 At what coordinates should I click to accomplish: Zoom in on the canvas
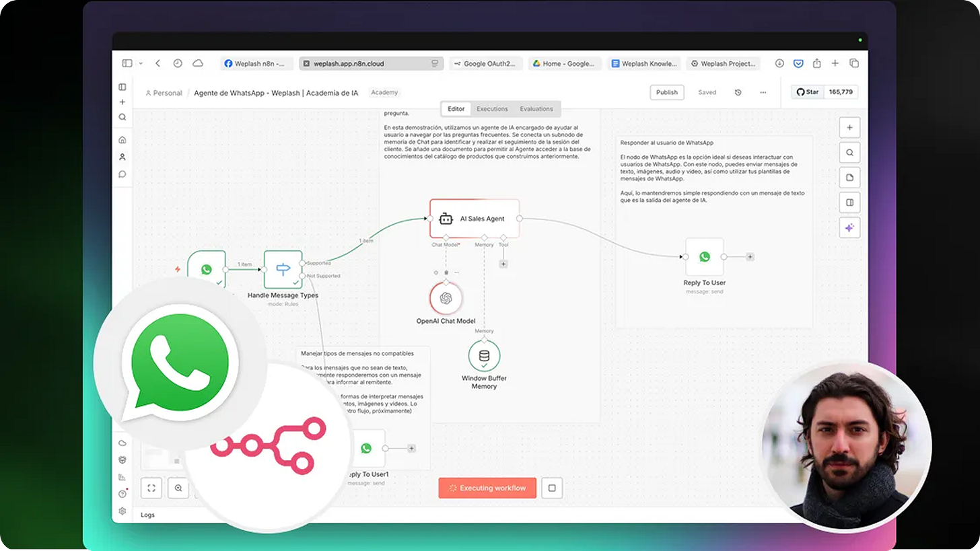point(178,488)
